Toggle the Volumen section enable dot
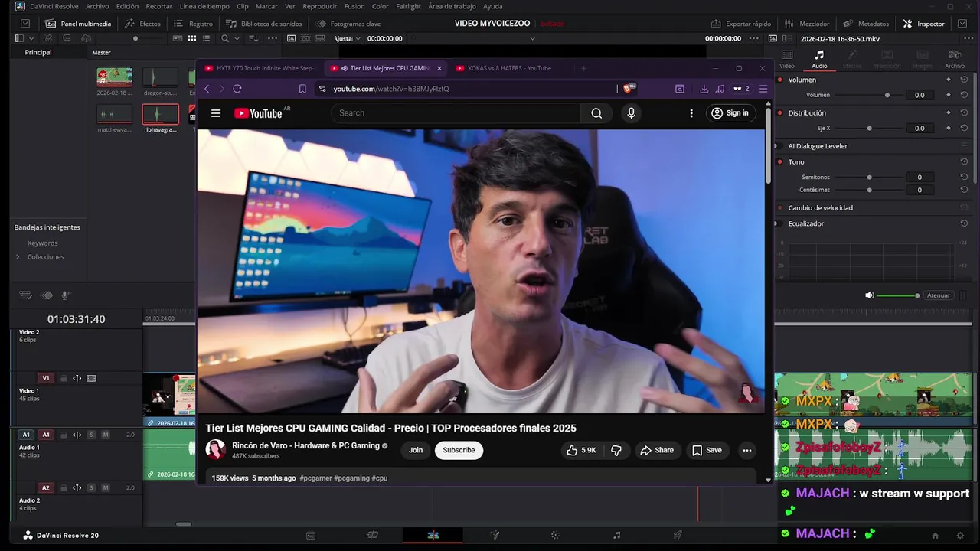The height and width of the screenshot is (551, 980). click(x=780, y=80)
